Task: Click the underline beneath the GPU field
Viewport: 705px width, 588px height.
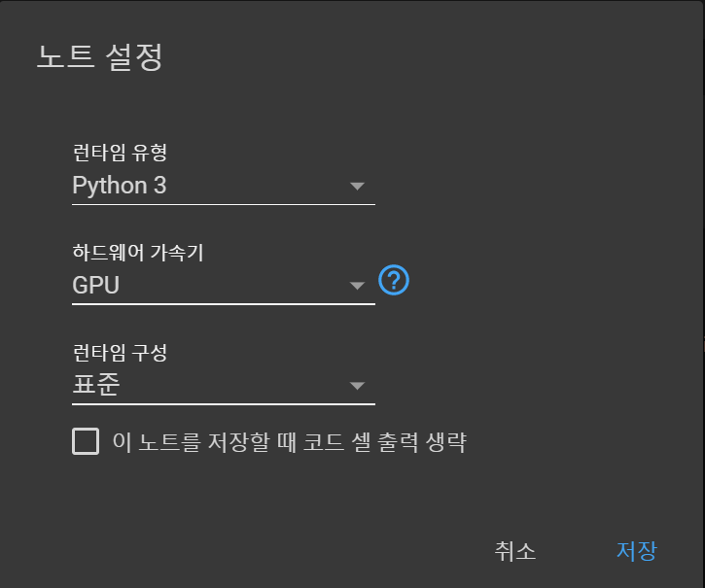Action: 223,304
